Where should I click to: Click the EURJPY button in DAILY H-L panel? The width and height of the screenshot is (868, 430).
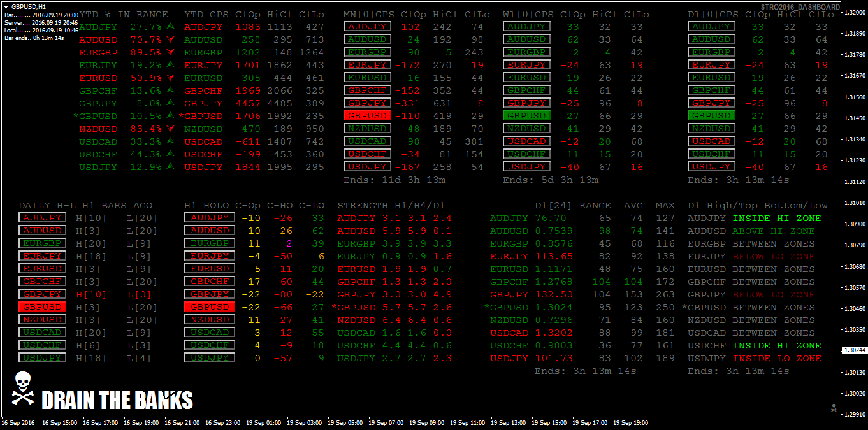[x=42, y=256]
